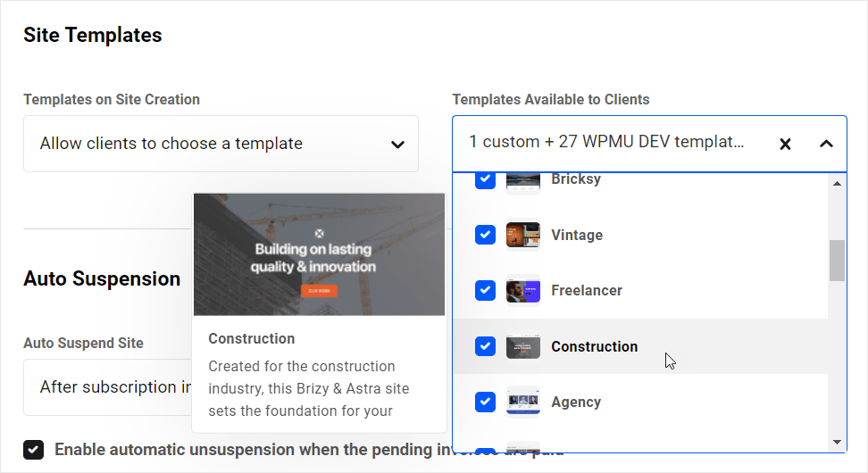The width and height of the screenshot is (868, 473).
Task: Click the template list scroll up arrow
Action: tap(837, 183)
